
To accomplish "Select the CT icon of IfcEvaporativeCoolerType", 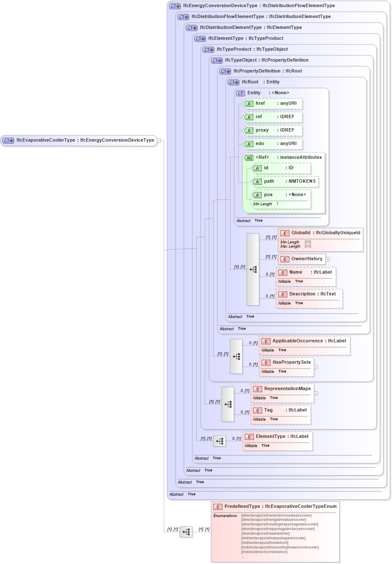I will click(x=8, y=140).
